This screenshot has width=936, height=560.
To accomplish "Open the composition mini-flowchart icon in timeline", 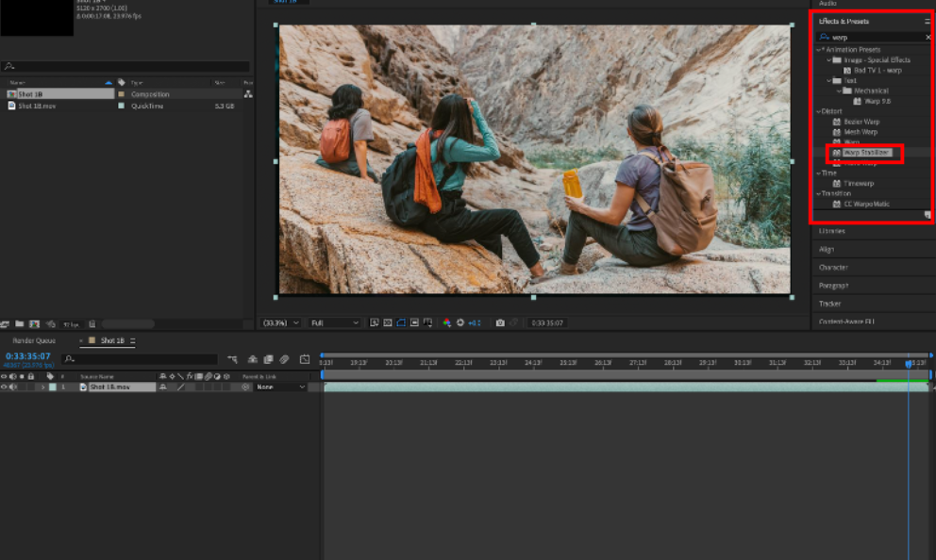I will [233, 359].
